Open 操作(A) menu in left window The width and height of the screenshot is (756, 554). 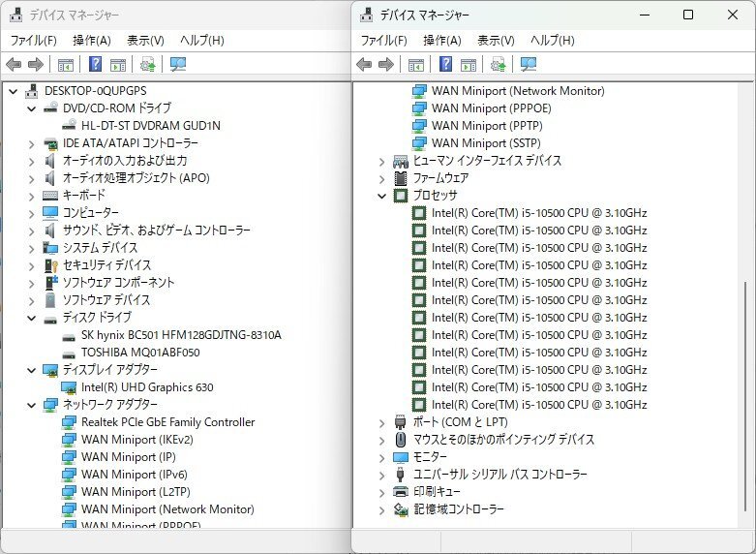tap(92, 41)
